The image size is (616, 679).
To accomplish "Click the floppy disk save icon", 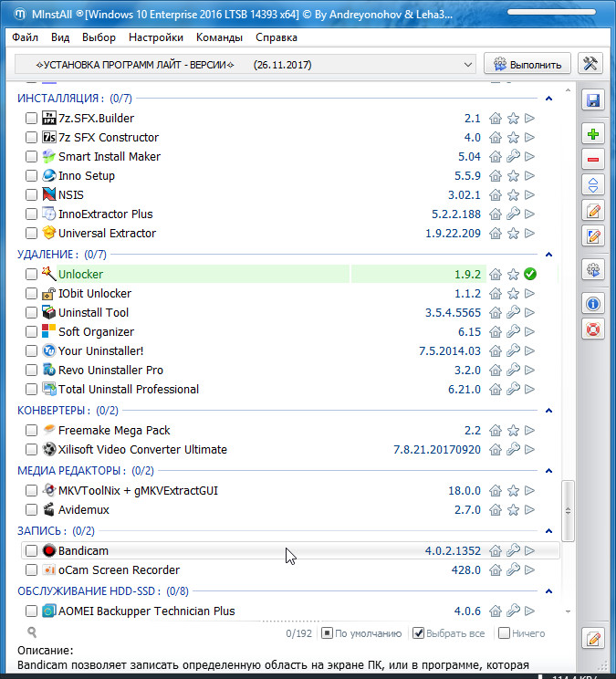I will pyautogui.click(x=593, y=100).
